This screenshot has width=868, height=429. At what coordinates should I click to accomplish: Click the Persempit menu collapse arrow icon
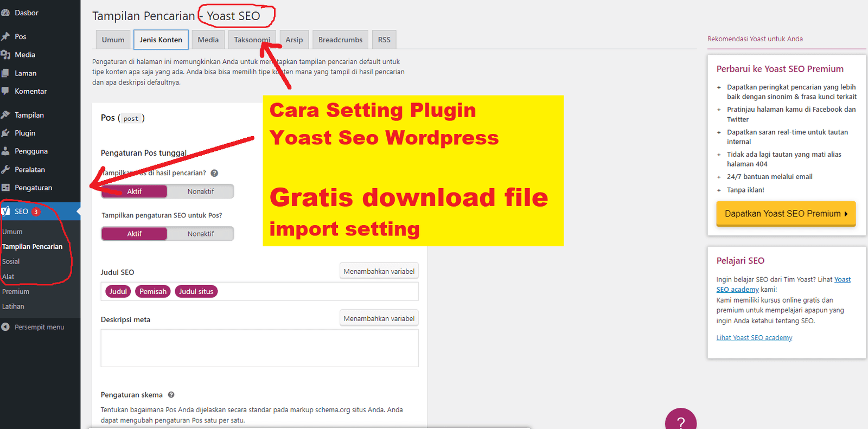coord(5,327)
